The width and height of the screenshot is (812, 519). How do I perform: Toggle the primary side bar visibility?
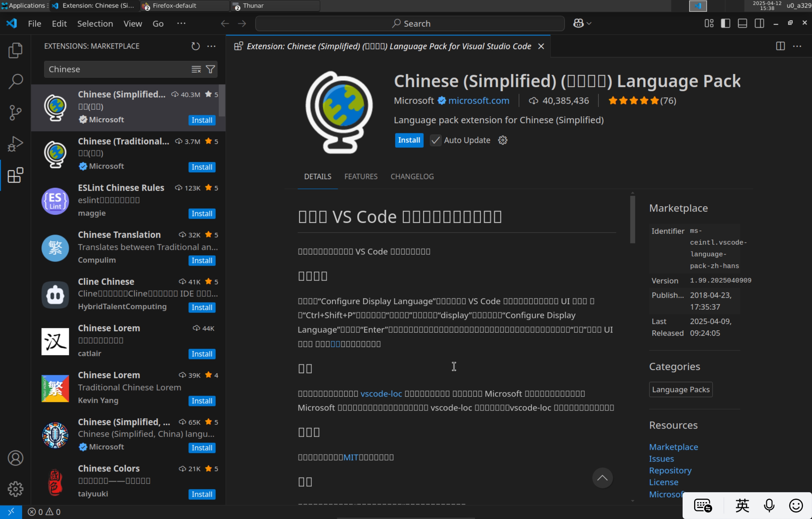pos(725,23)
